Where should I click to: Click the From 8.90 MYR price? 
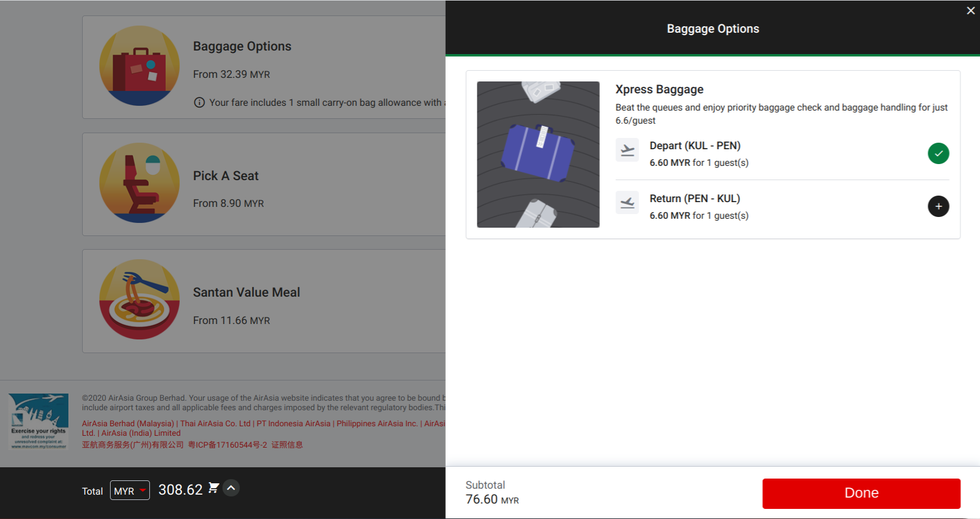[228, 203]
